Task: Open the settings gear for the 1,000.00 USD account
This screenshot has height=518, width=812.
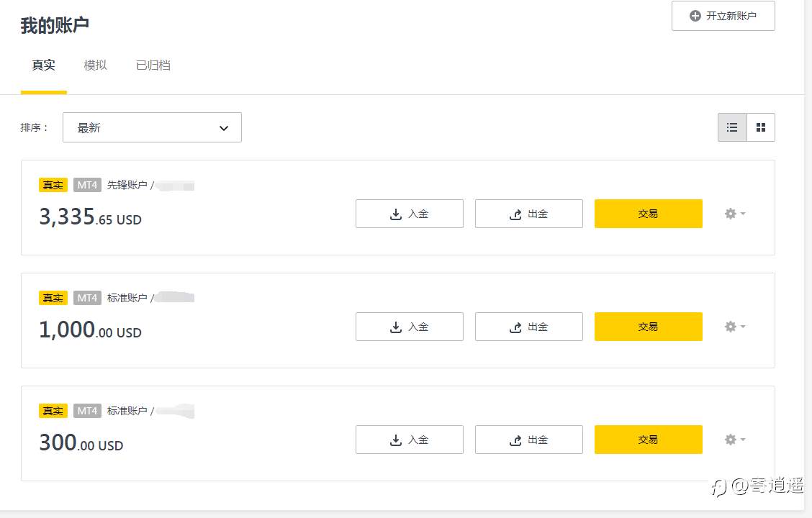Action: click(x=734, y=327)
